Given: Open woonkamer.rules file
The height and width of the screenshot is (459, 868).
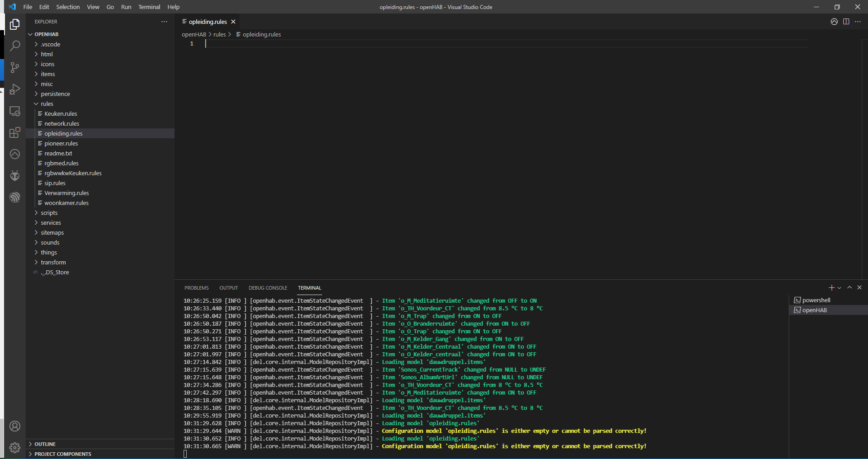Looking at the screenshot, I should (100, 203).
